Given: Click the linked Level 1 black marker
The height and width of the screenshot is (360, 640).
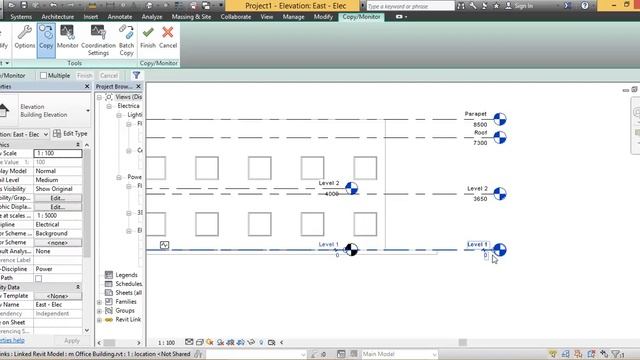Looking at the screenshot, I should coord(351,249).
